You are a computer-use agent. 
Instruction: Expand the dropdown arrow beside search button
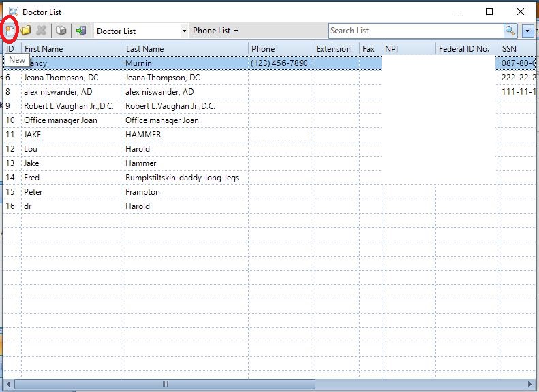pos(527,31)
